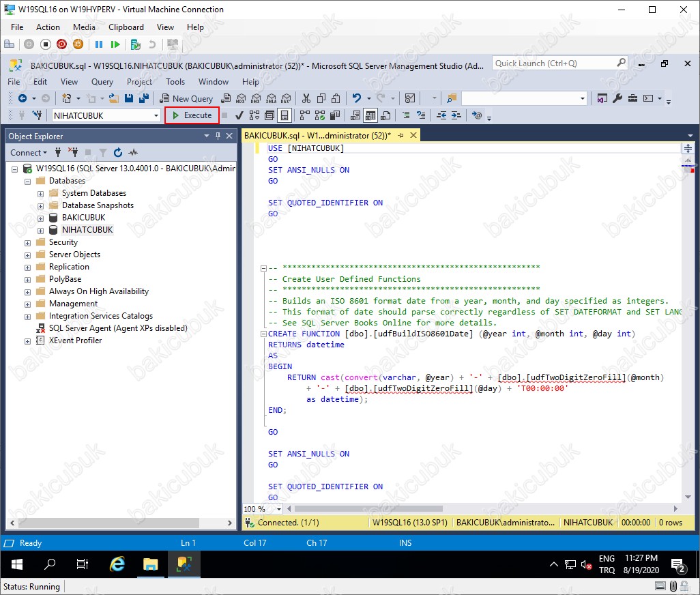This screenshot has height=595, width=700.
Task: Click the editor horizontal scrollbar
Action: 368,509
